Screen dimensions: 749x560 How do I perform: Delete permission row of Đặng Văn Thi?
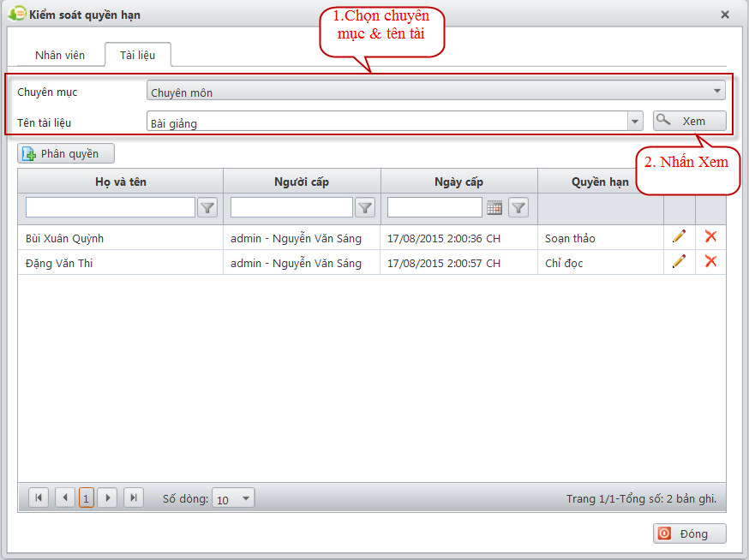pyautogui.click(x=710, y=261)
